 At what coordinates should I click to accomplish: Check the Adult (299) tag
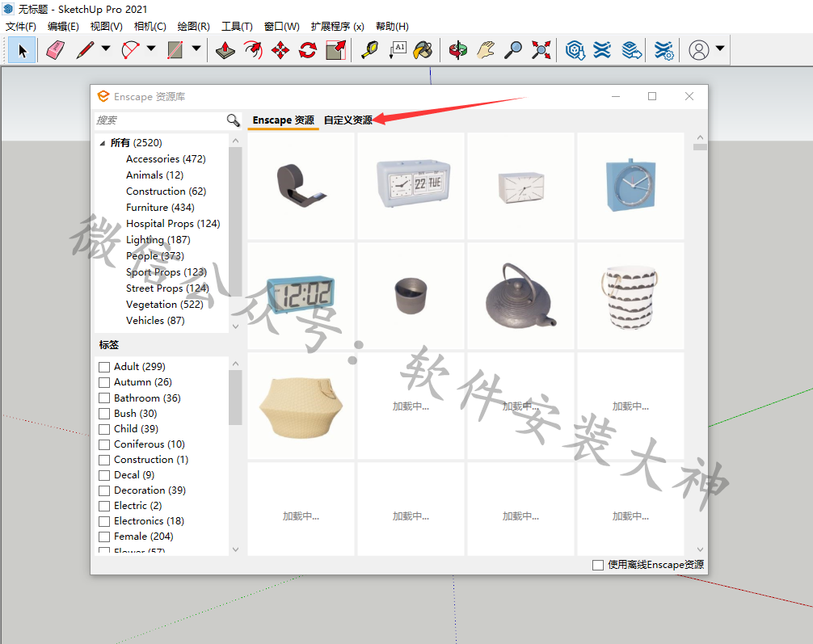click(104, 367)
